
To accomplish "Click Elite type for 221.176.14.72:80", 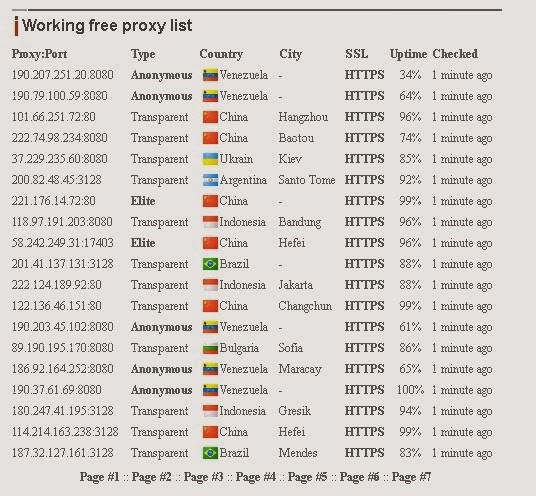I will 143,201.
